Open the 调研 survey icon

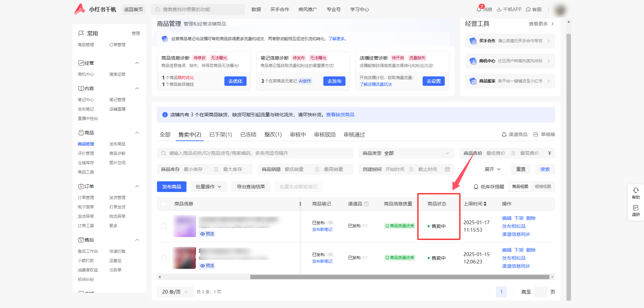point(636,208)
